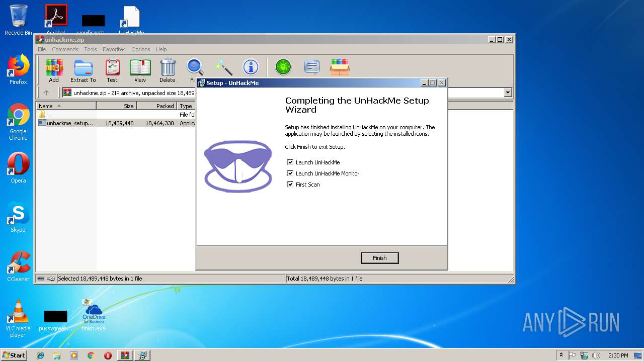The width and height of the screenshot is (644, 362).
Task: Click the Info toolbar icon in WinRAR
Action: tap(251, 67)
